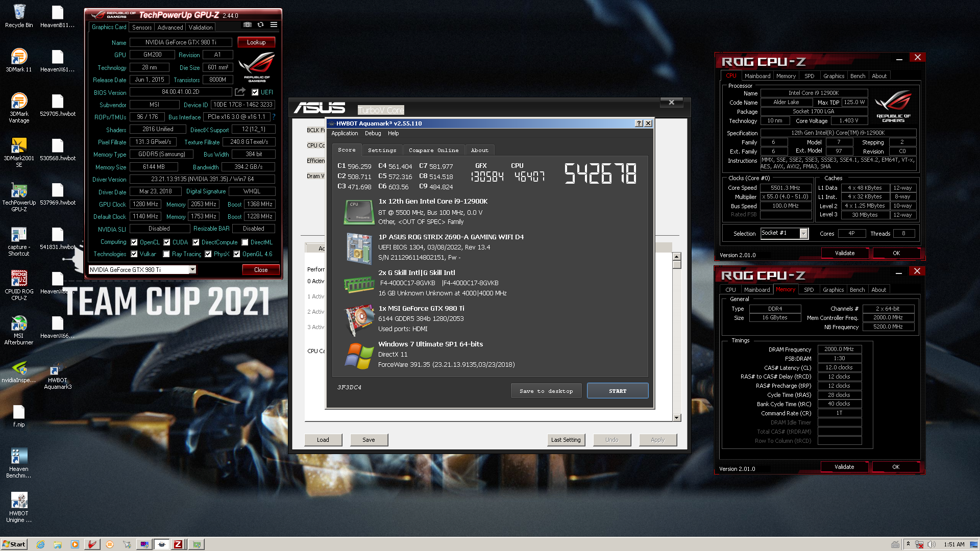Toggle the OpenCL checkbox in GPU-Z

coord(134,242)
